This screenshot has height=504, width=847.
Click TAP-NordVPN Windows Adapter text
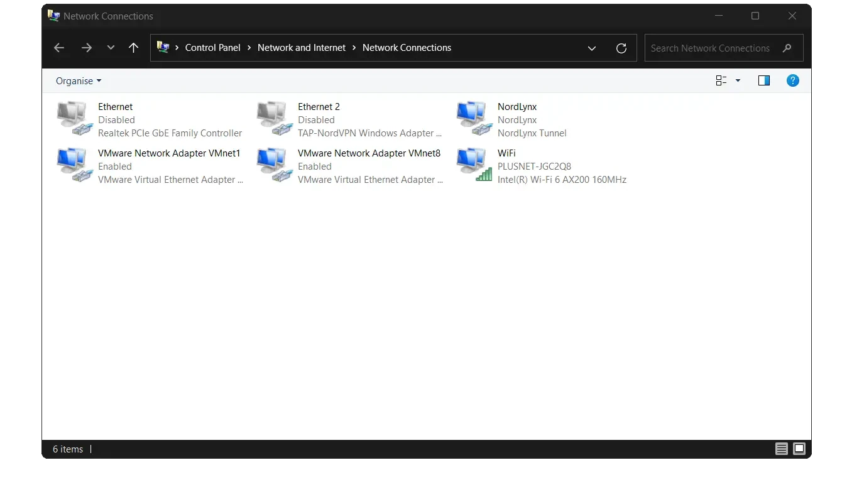369,133
